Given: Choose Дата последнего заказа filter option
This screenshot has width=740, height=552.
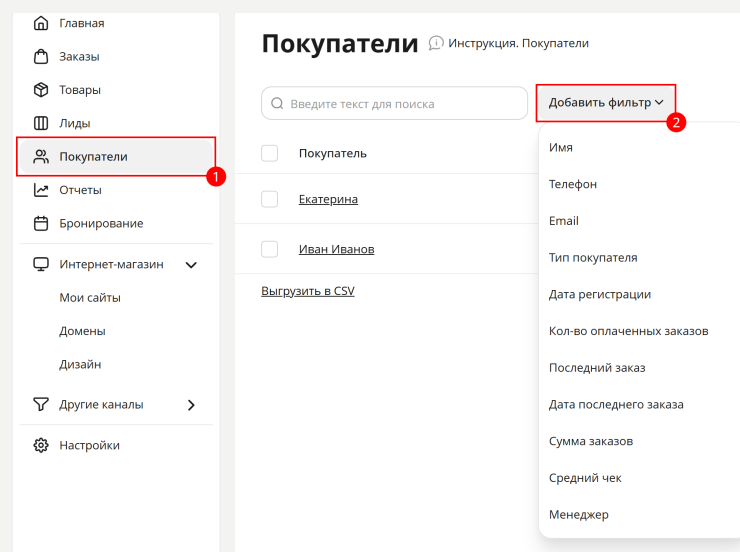Looking at the screenshot, I should pyautogui.click(x=616, y=405).
